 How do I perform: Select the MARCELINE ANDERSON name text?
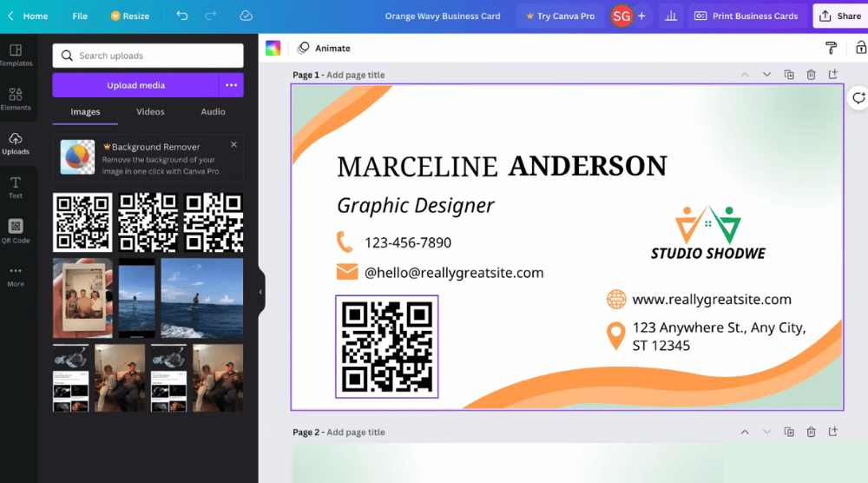pos(502,166)
